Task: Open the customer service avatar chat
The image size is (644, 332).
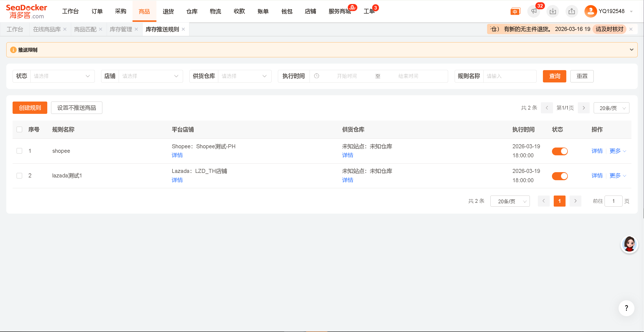Action: 629,244
